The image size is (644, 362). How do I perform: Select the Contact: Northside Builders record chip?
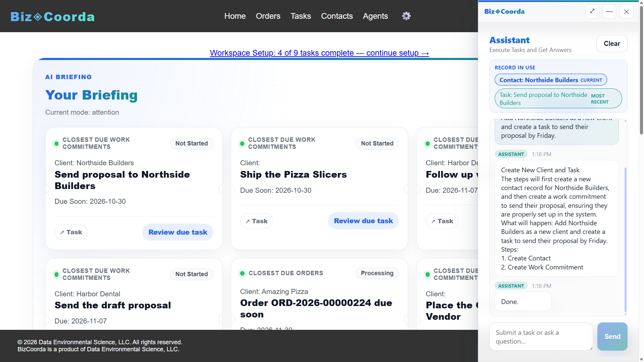pyautogui.click(x=551, y=80)
